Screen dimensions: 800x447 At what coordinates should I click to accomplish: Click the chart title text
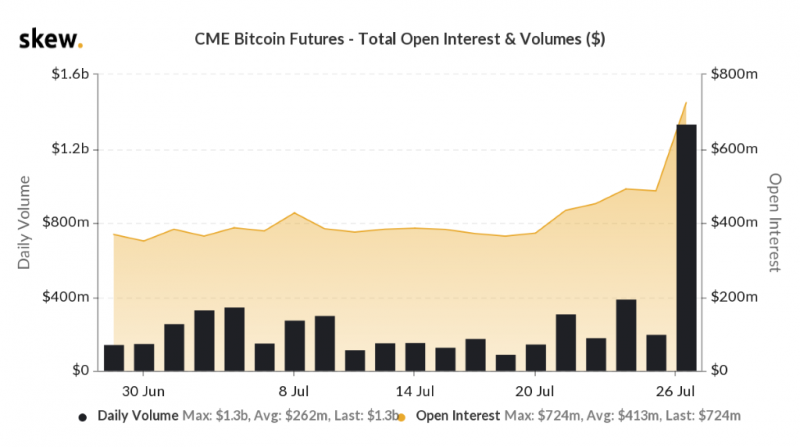[398, 40]
